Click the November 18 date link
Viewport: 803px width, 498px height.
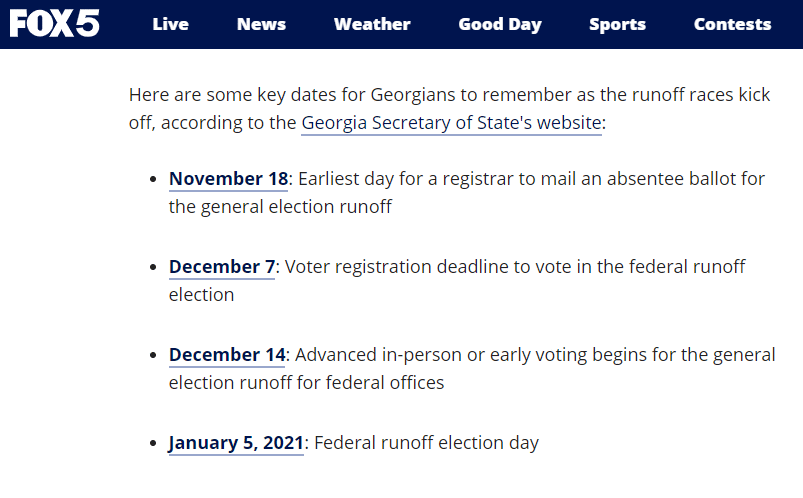tap(228, 179)
